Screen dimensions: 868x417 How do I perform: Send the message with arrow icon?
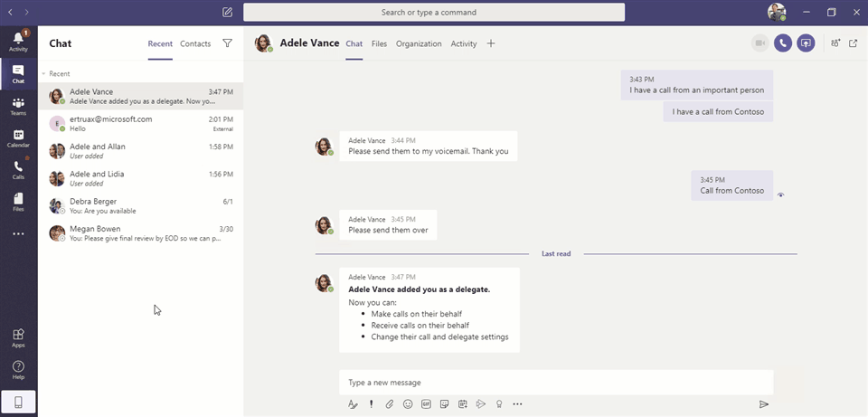point(764,404)
